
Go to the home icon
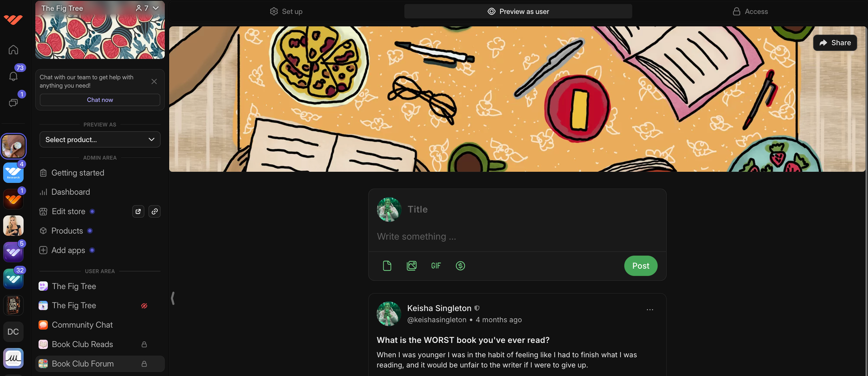pyautogui.click(x=13, y=49)
